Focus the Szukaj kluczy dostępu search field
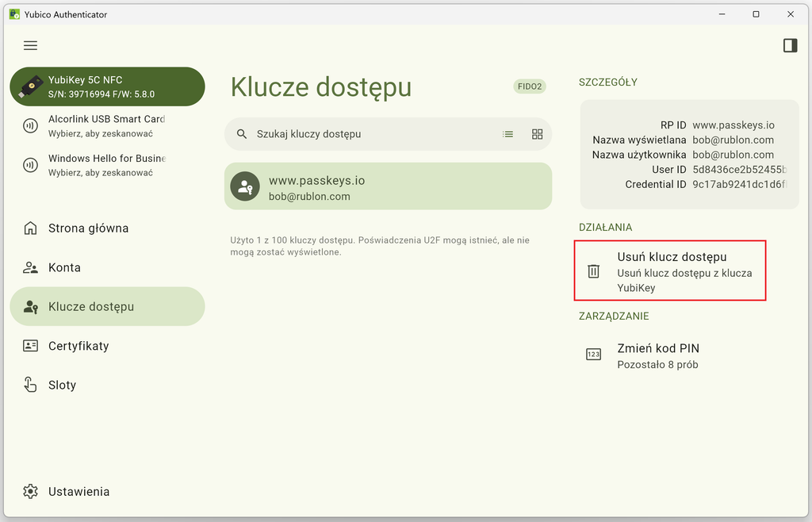The image size is (812, 522). point(388,134)
